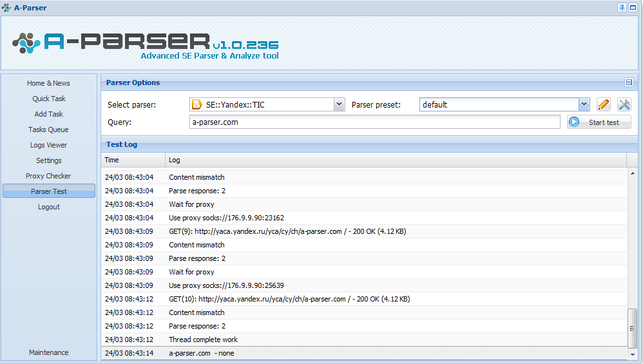Viewport: 643px width, 364px height.
Task: Select the 'a-parser.com - none' result row
Action: [x=364, y=353]
